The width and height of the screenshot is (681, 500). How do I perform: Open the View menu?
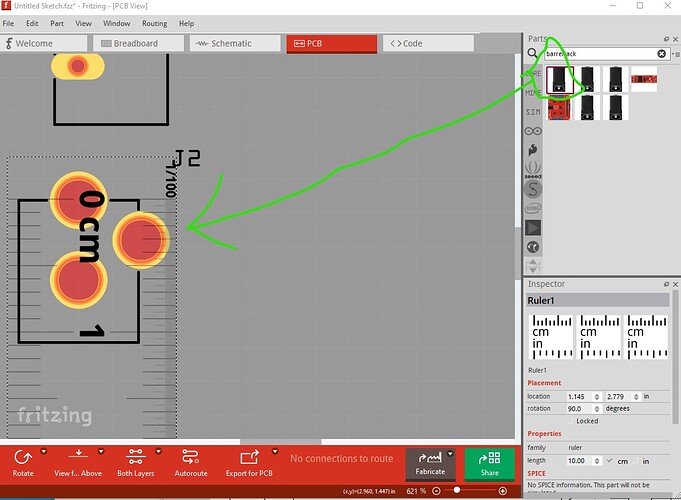click(83, 23)
